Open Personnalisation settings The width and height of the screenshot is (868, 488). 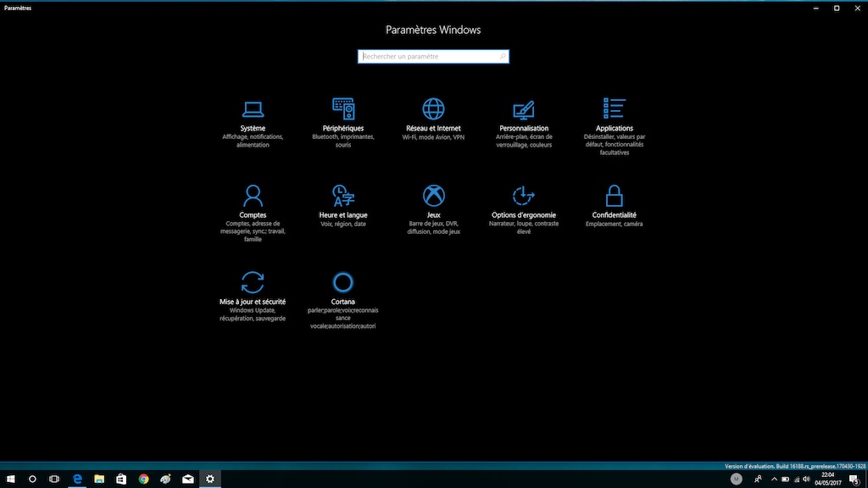click(524, 109)
